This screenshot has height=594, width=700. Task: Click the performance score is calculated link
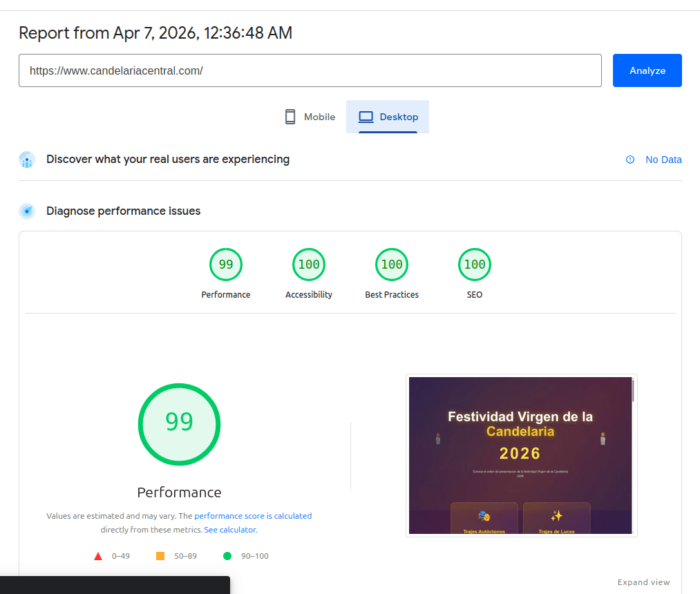point(254,515)
